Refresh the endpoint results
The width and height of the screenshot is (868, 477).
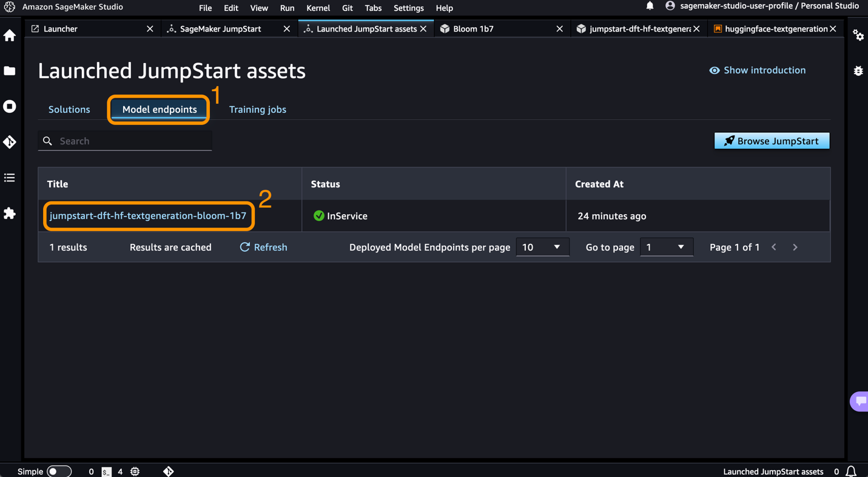point(263,247)
